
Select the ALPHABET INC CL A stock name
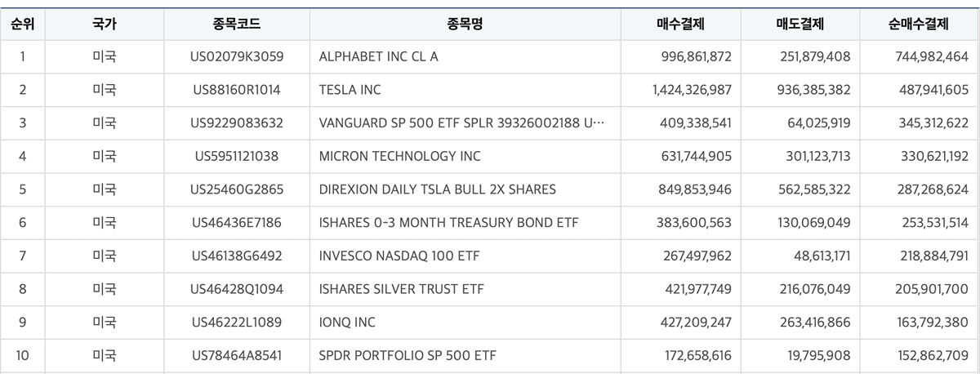tap(384, 56)
